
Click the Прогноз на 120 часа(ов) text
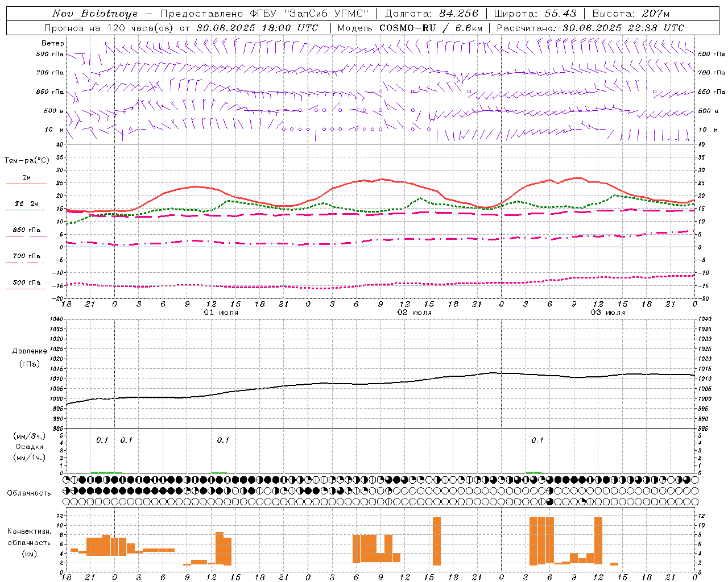tap(110, 28)
